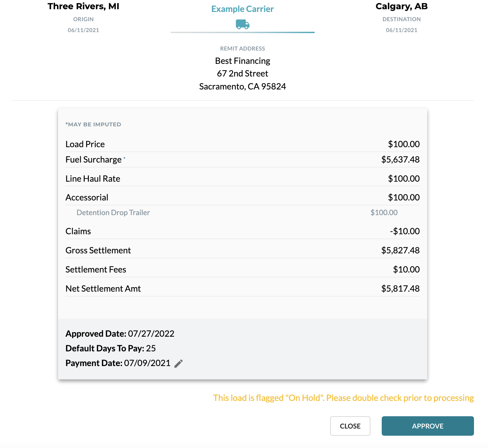This screenshot has width=488, height=448.
Task: Click the pencil icon beside Payment Date
Action: pyautogui.click(x=178, y=363)
